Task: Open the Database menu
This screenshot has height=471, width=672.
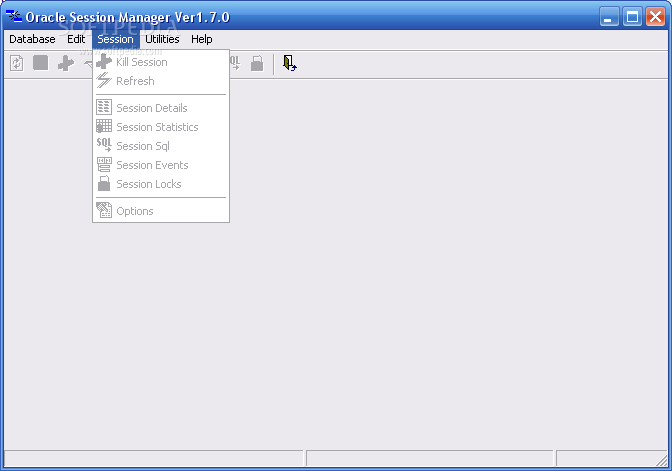Action: point(32,39)
